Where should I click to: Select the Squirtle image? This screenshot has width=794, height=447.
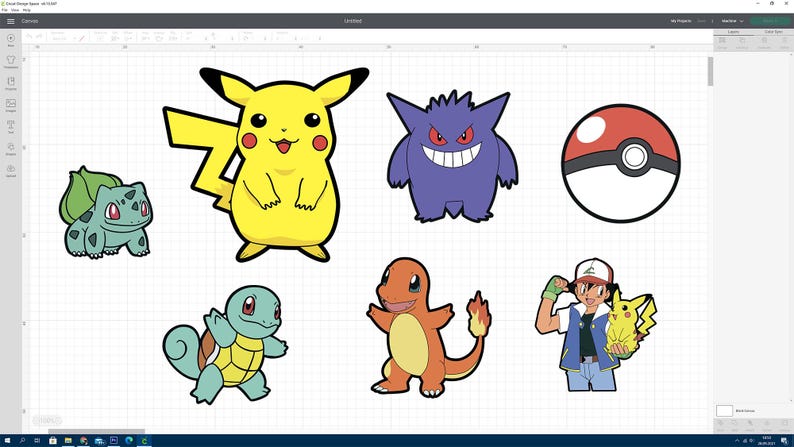225,344
